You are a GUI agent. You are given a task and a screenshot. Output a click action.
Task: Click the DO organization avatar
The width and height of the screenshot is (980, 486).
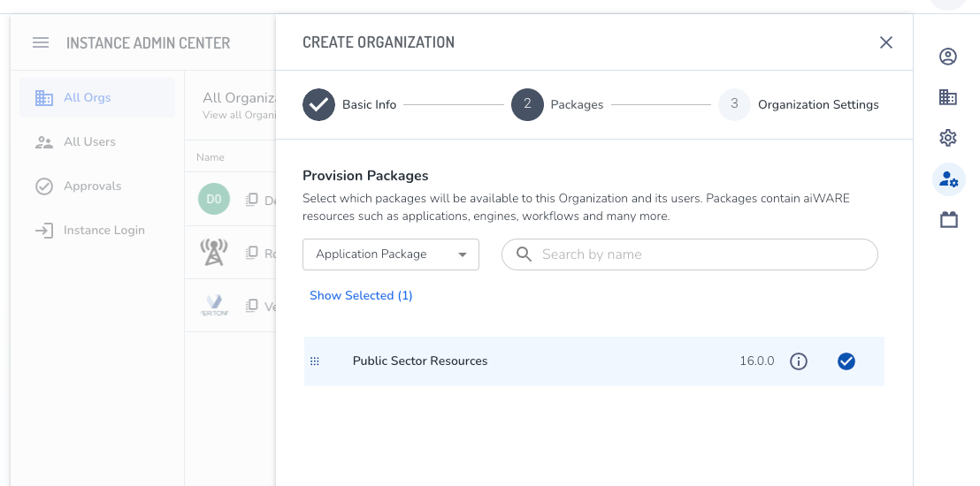point(214,200)
